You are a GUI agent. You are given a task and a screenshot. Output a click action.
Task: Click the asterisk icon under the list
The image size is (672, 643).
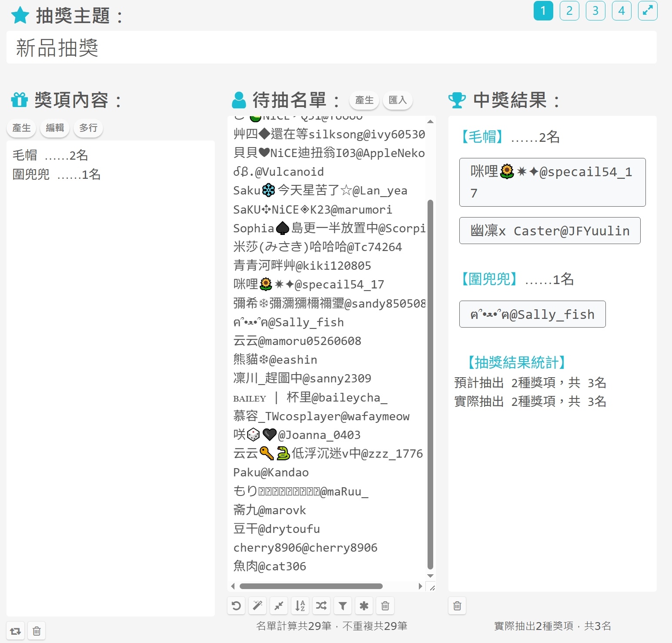(364, 606)
